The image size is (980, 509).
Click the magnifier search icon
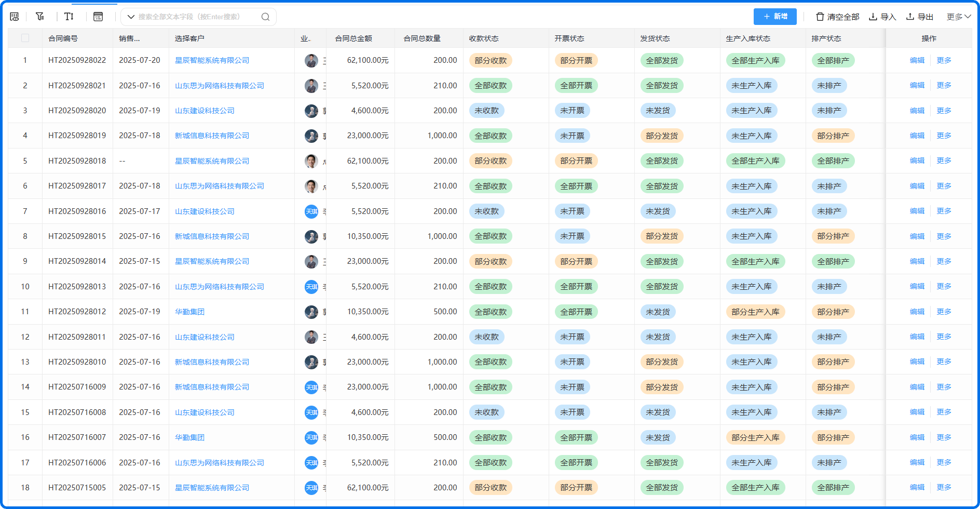pos(265,17)
